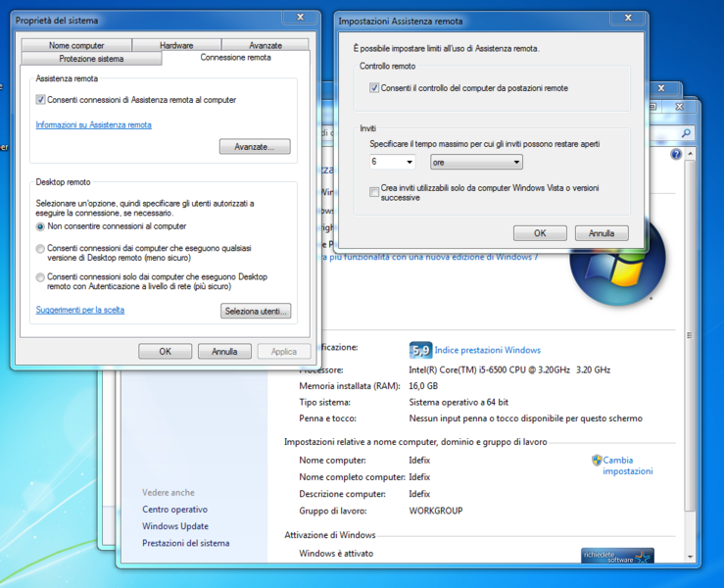Viewport: 724px width, 588px height.
Task: Click the Avanzate... button
Action: [x=255, y=147]
